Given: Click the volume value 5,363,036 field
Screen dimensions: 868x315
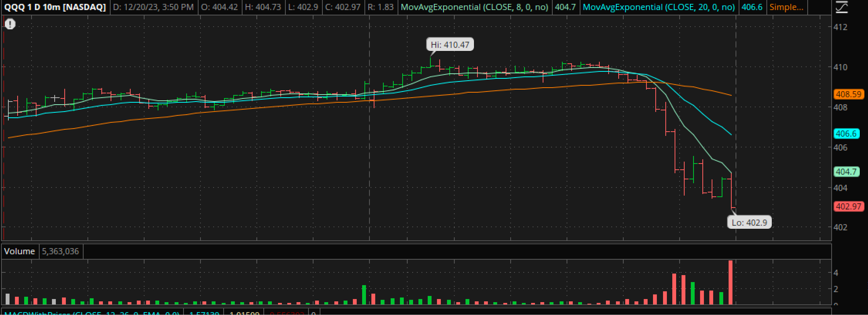Looking at the screenshot, I should coord(61,251).
